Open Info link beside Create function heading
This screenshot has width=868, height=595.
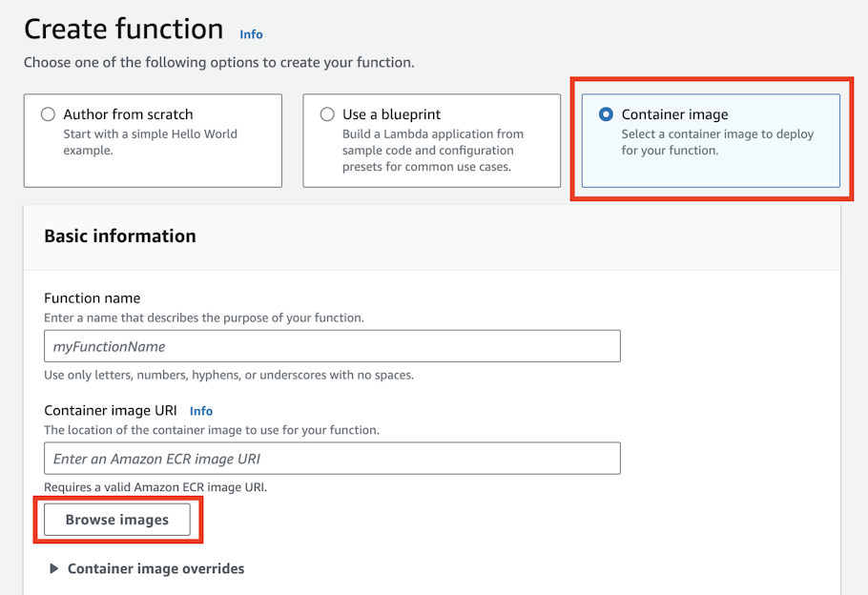(251, 34)
